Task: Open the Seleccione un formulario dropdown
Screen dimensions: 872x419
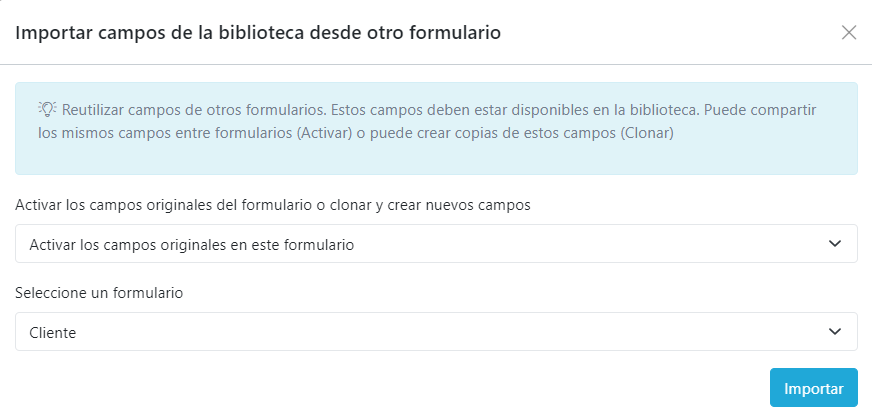Action: 436,332
